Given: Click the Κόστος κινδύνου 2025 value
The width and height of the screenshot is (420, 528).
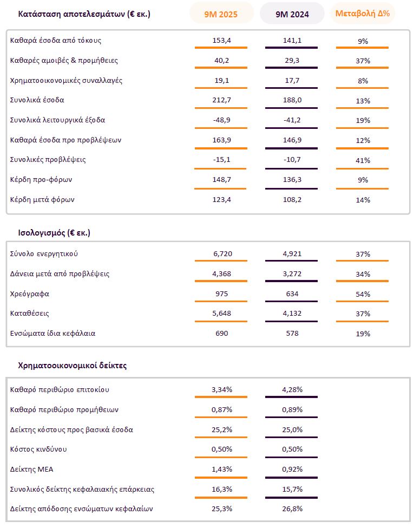Looking at the screenshot, I should coord(221,449).
